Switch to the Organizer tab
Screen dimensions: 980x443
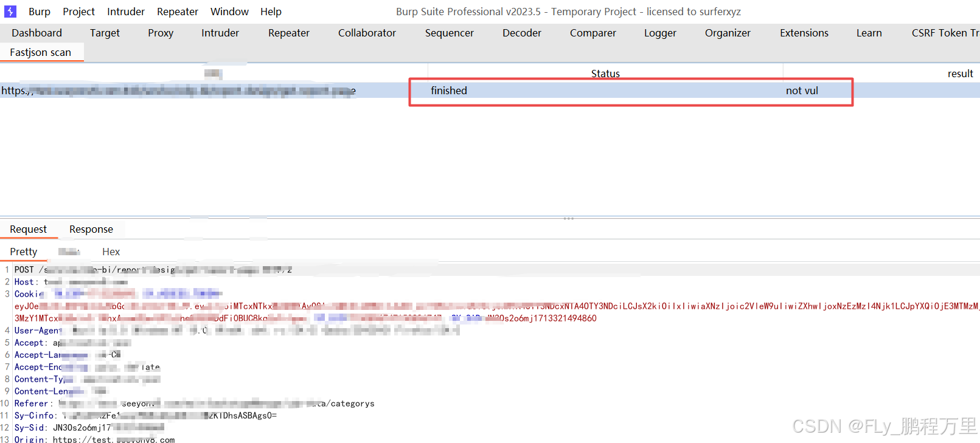click(728, 33)
